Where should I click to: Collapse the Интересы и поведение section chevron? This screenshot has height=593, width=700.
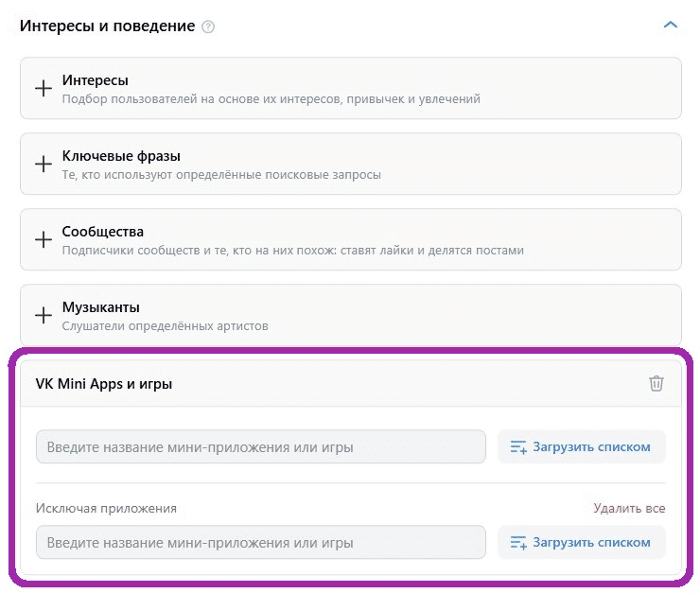point(671,26)
